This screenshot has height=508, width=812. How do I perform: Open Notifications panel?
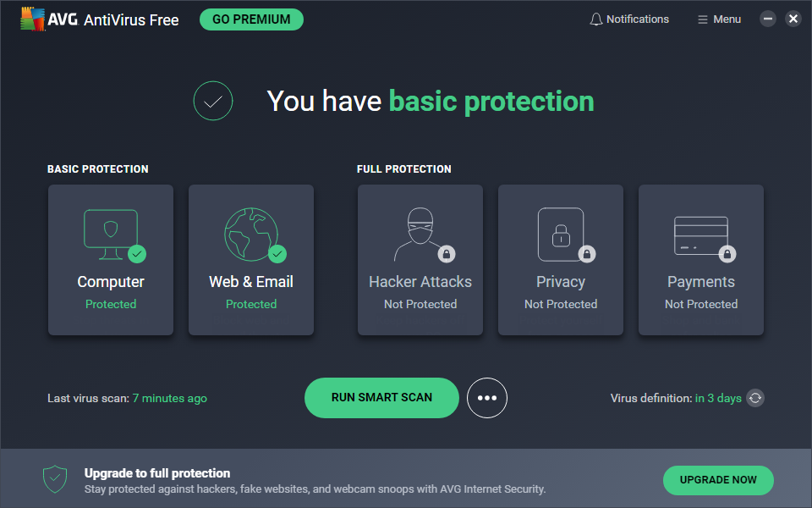(629, 19)
